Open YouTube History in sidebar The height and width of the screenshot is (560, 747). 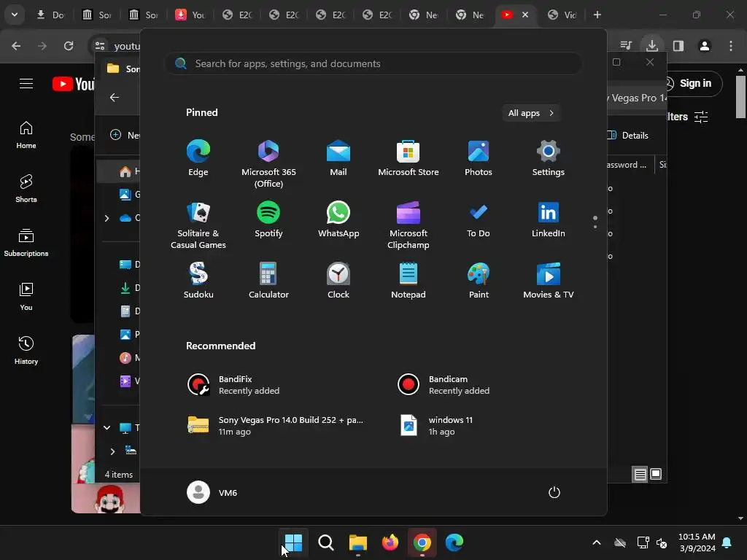click(x=26, y=351)
